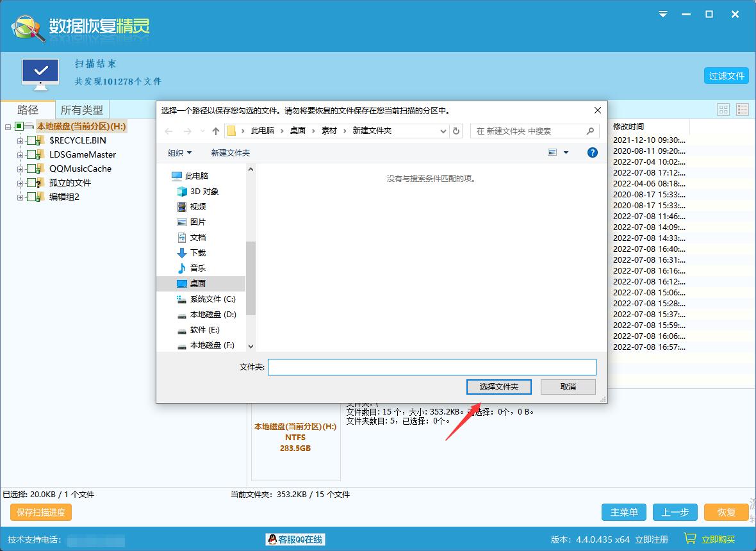
Task: Click the shopping cart 立即购买 icon
Action: (x=691, y=538)
